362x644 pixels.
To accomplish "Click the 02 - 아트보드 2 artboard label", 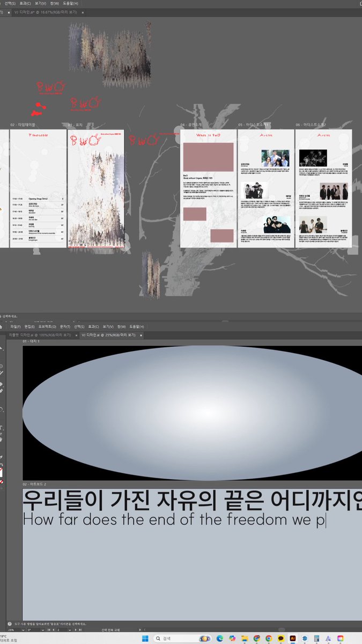I will tap(34, 485).
